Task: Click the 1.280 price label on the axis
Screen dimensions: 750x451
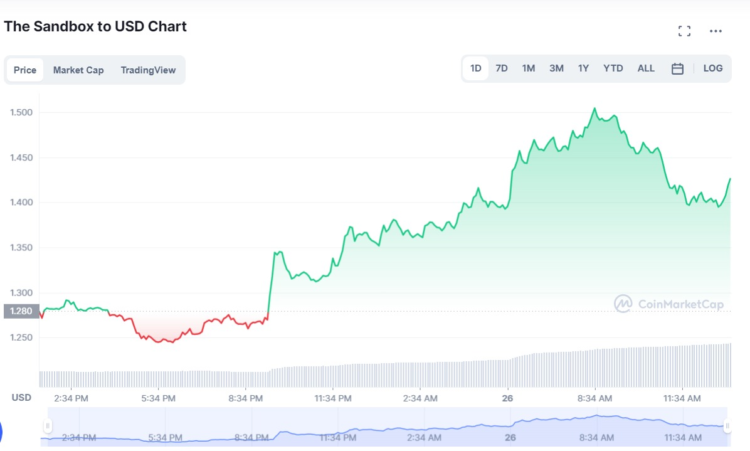Action: (x=21, y=311)
